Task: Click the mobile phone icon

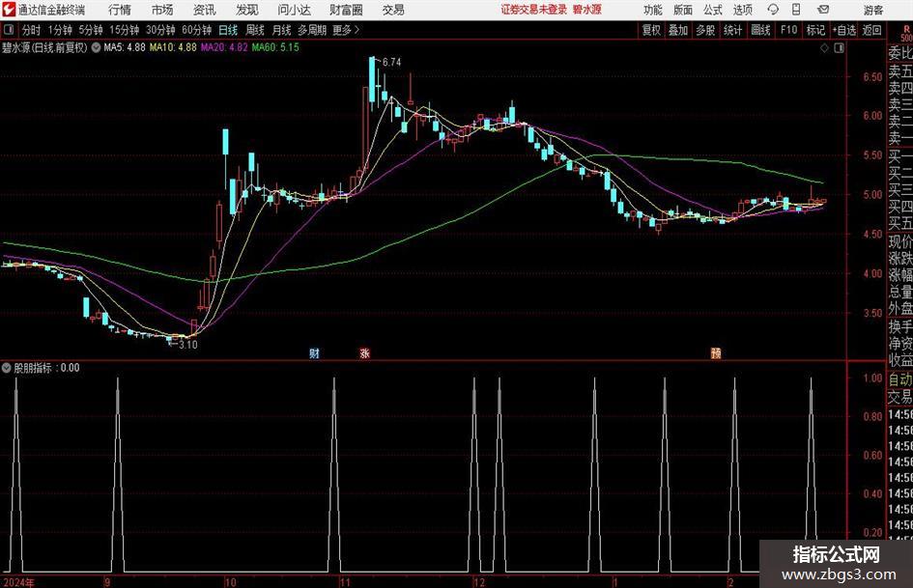Action: [796, 10]
